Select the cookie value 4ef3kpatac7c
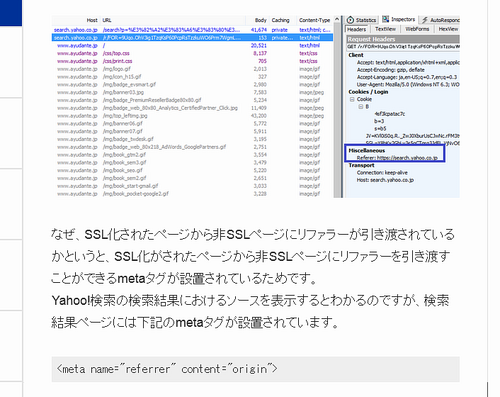The image size is (500, 397). tap(390, 114)
